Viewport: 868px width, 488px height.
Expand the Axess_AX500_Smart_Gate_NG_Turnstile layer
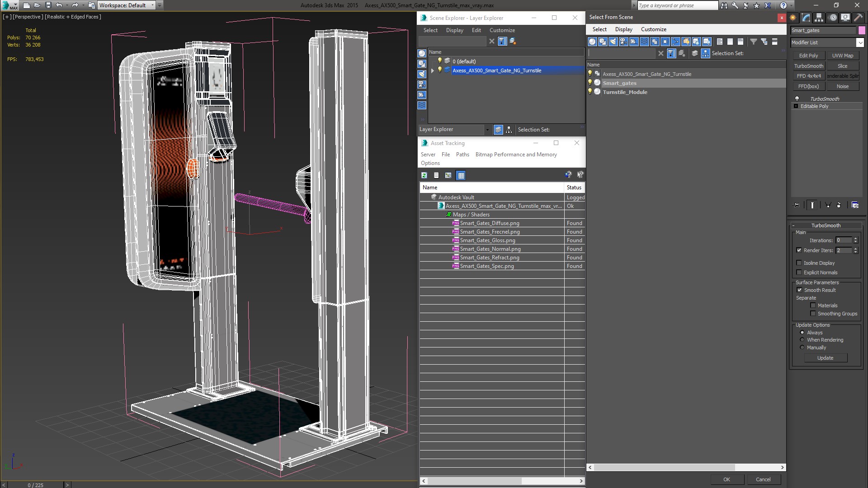(433, 70)
